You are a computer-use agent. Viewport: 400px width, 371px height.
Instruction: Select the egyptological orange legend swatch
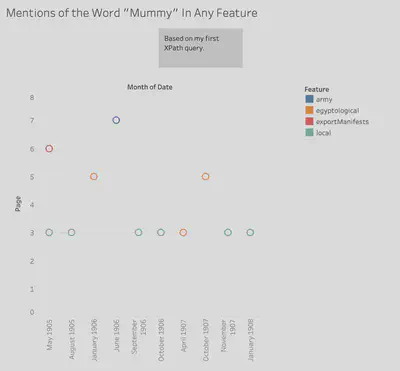pos(309,110)
